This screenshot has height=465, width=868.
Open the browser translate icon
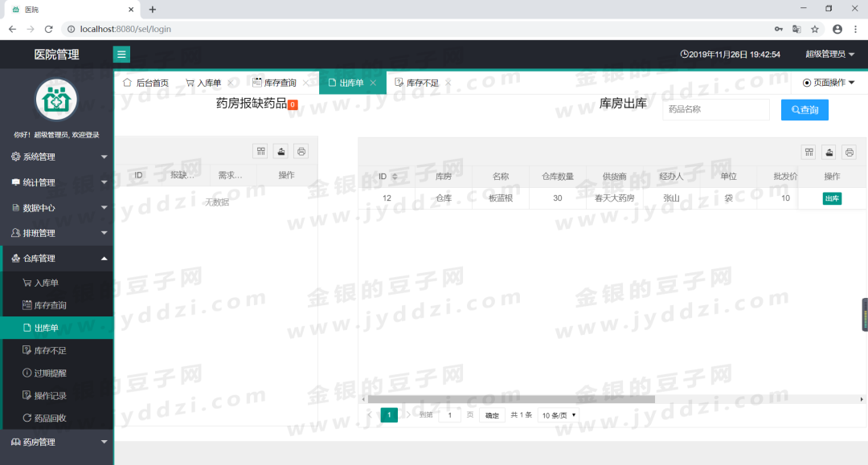[x=796, y=29]
